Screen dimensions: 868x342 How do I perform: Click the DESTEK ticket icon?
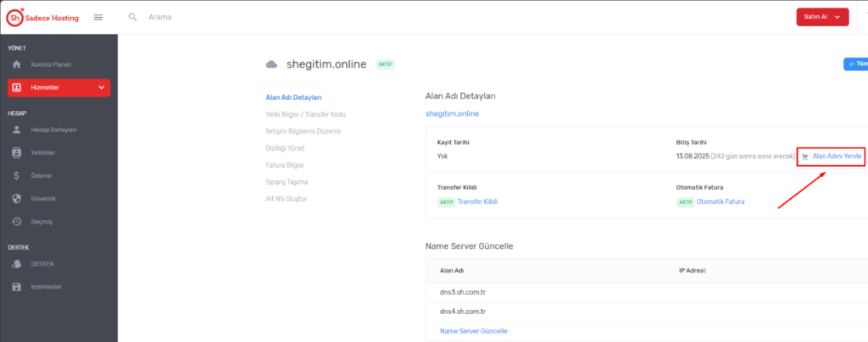17,264
